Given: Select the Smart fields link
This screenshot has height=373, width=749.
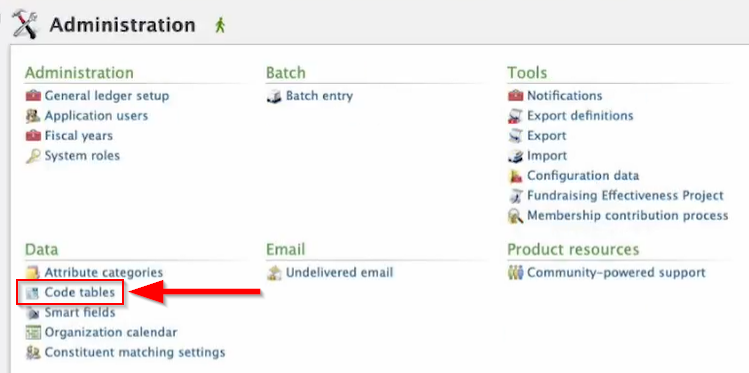Looking at the screenshot, I should pyautogui.click(x=80, y=312).
